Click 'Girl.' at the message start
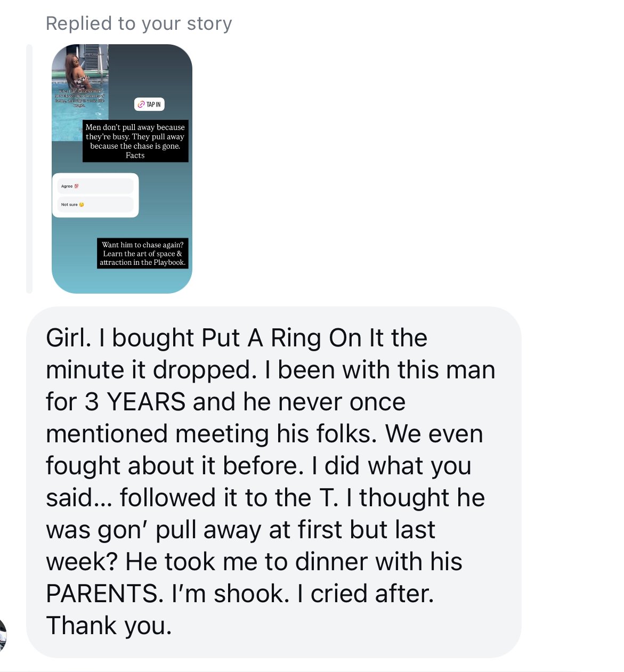624x672 pixels. (x=69, y=338)
